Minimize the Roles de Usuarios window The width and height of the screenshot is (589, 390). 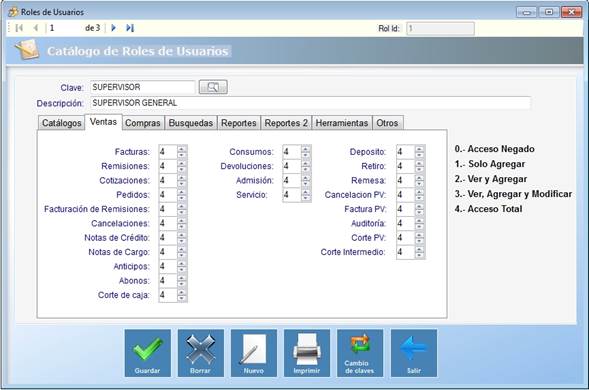pyautogui.click(x=526, y=12)
